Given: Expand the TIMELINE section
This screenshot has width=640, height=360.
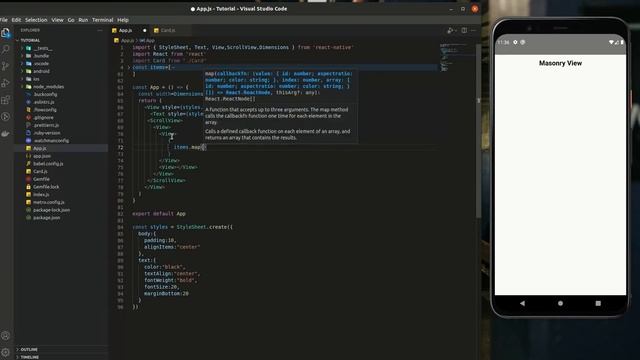Looking at the screenshot, I should click(29, 357).
